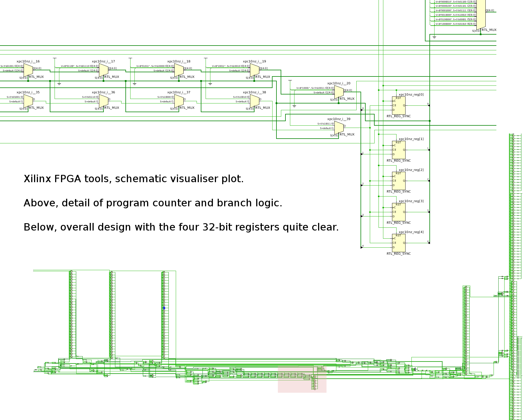Click the xpc10nz_i__37 multiplexer symbol
The height and width of the screenshot is (420, 529).
179,101
